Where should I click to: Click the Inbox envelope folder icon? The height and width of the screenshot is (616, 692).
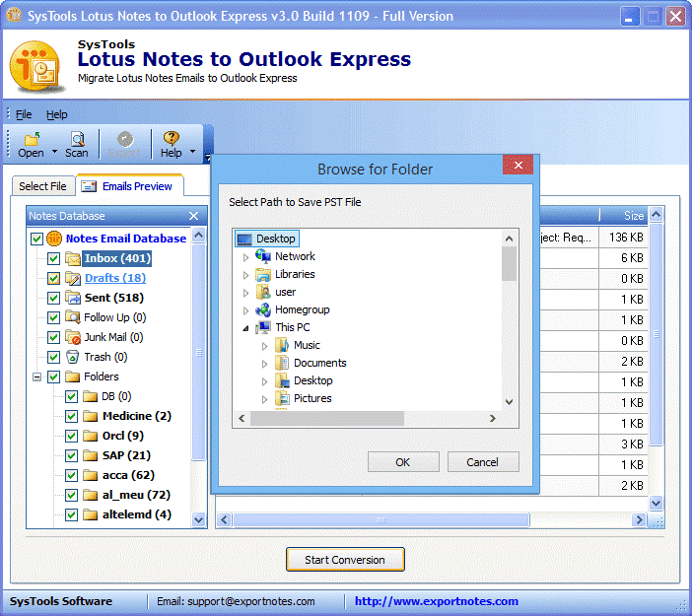click(x=72, y=258)
